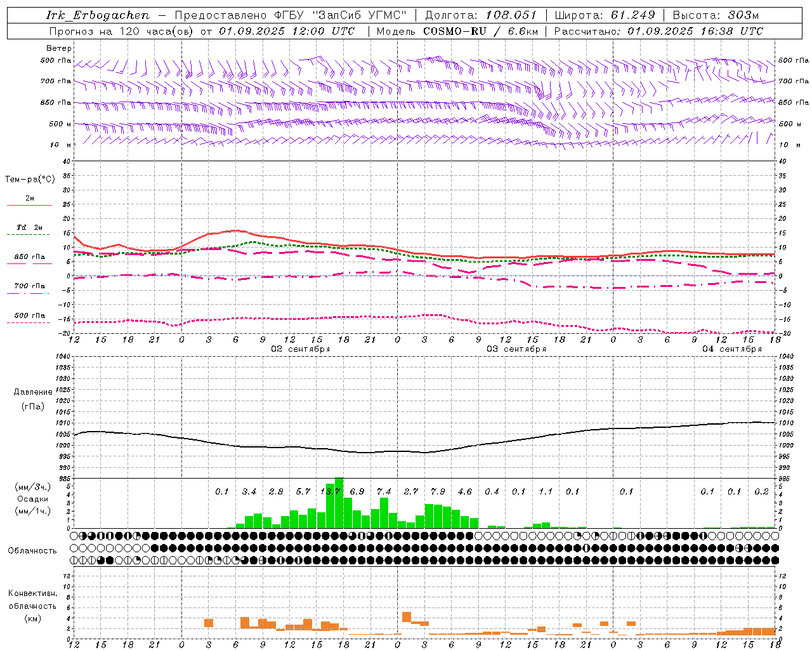
Task: Click the 3-hour precipitation value 0.4
Action: (x=492, y=491)
